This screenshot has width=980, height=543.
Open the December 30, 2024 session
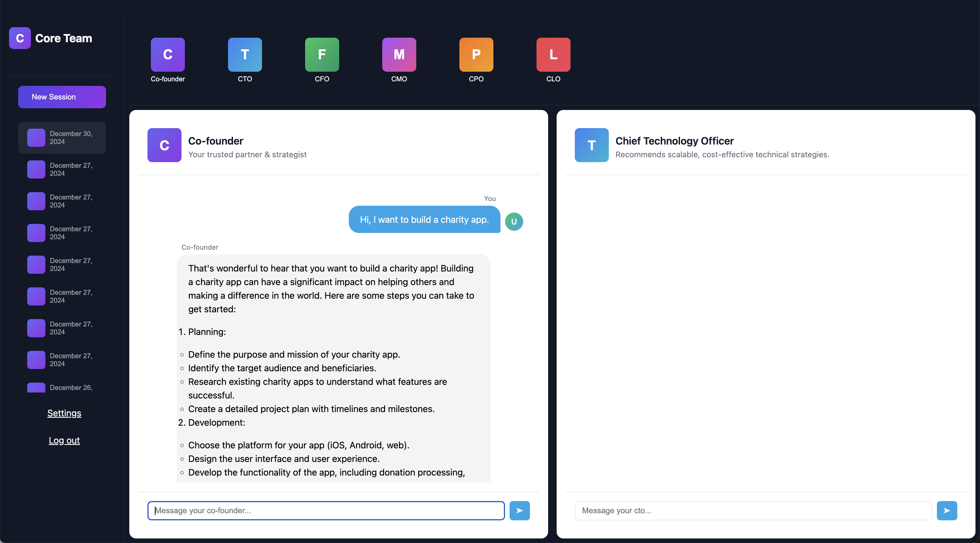point(62,138)
